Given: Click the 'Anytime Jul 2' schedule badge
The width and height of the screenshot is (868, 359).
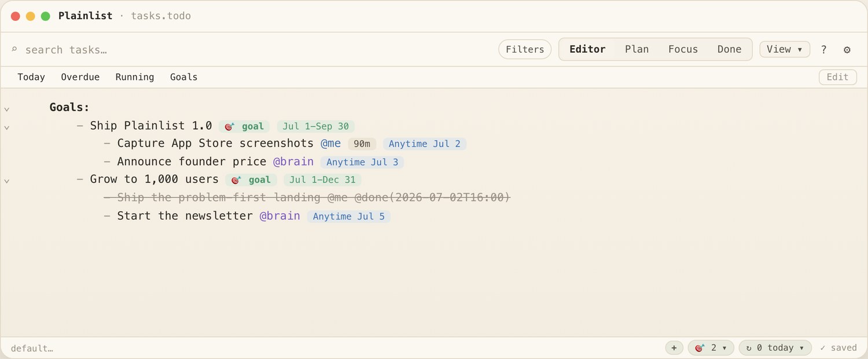Looking at the screenshot, I should pos(425,144).
